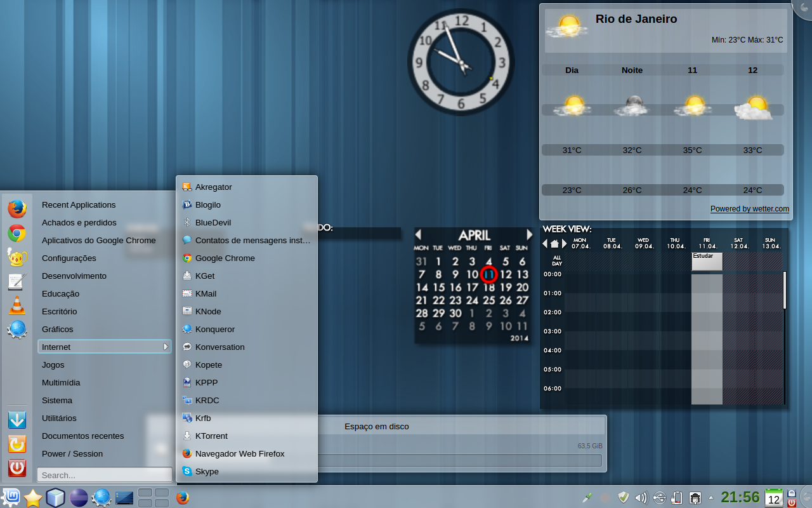812x508 pixels.
Task: Click the green-check shield tray icon
Action: click(624, 498)
